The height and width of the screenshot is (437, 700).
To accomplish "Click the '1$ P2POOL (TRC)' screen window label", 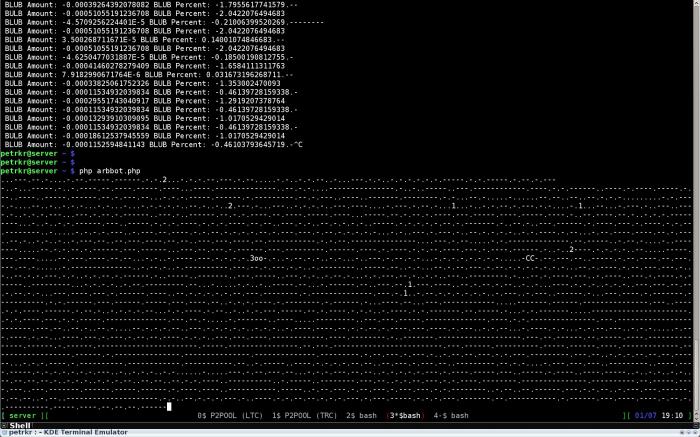I will [x=304, y=416].
